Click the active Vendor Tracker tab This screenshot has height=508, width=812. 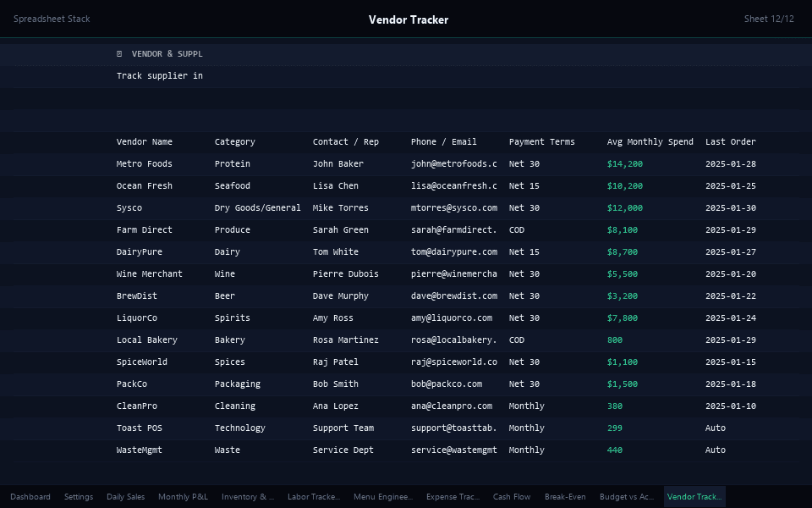(x=694, y=497)
